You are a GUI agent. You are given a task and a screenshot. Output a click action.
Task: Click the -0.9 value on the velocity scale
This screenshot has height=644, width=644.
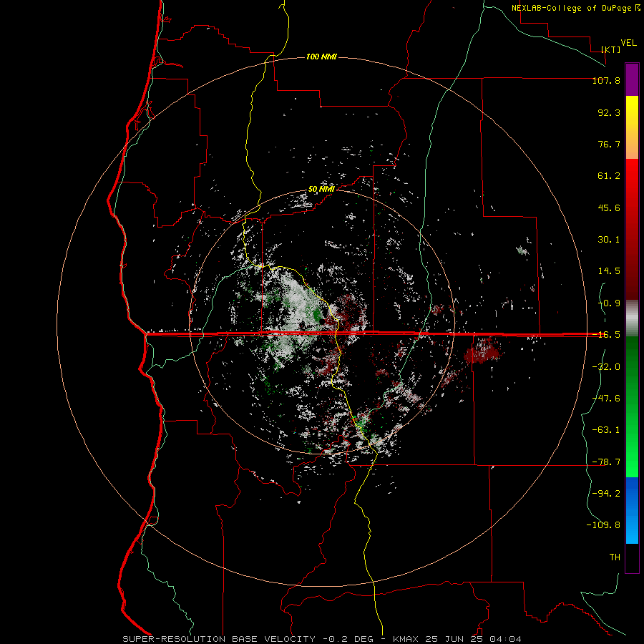609,303
